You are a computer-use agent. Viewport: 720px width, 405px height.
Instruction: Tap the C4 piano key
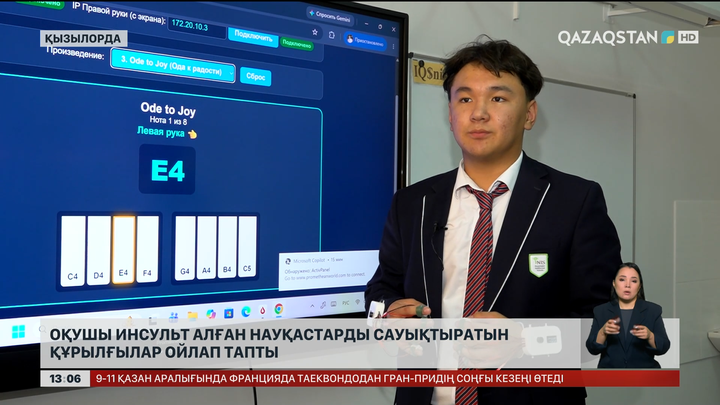click(73, 251)
